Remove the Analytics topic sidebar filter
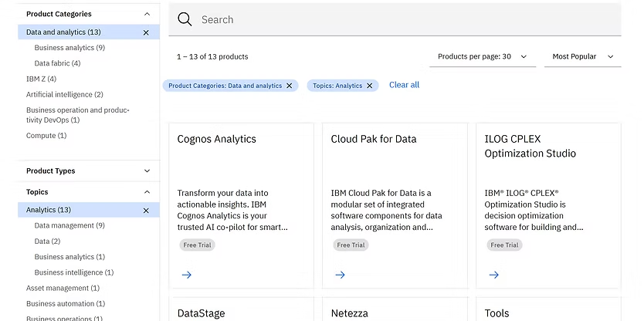 pyautogui.click(x=146, y=211)
